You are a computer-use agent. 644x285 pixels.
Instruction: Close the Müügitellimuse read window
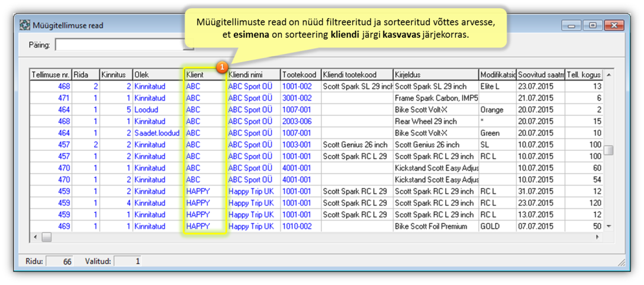coord(614,25)
